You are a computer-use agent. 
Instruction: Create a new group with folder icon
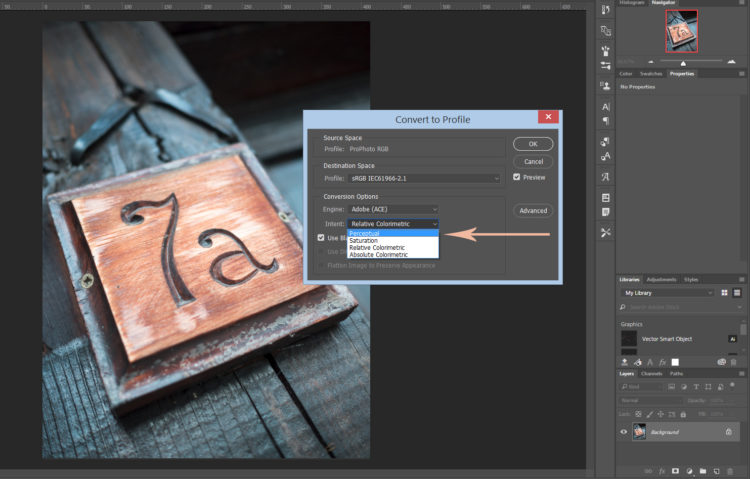pos(704,470)
